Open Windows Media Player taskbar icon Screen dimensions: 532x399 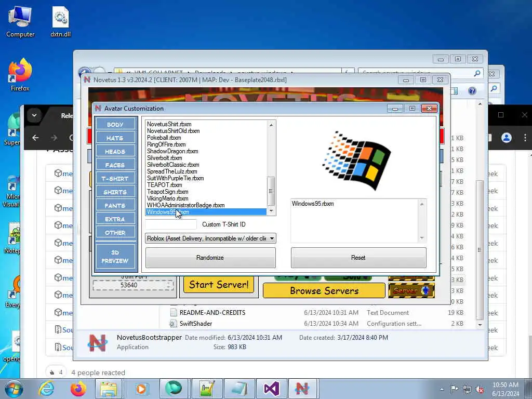click(141, 389)
